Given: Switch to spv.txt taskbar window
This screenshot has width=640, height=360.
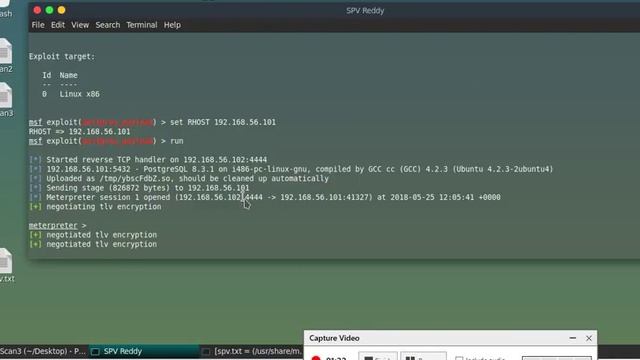Looking at the screenshot, I should pyautogui.click(x=252, y=351).
